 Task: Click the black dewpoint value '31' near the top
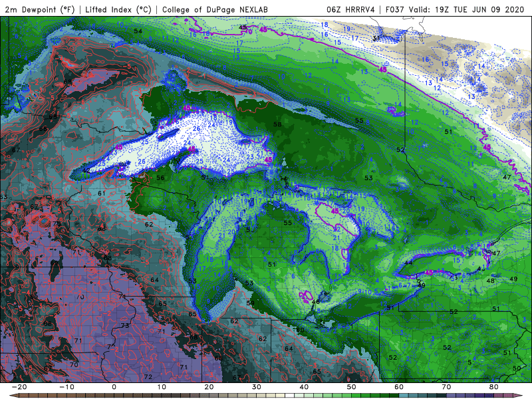(376, 39)
